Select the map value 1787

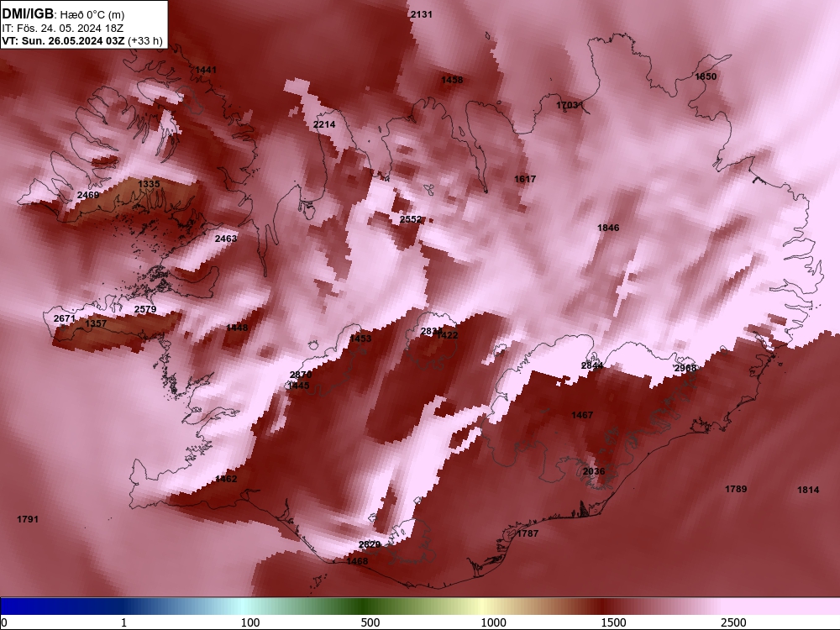[x=528, y=533]
